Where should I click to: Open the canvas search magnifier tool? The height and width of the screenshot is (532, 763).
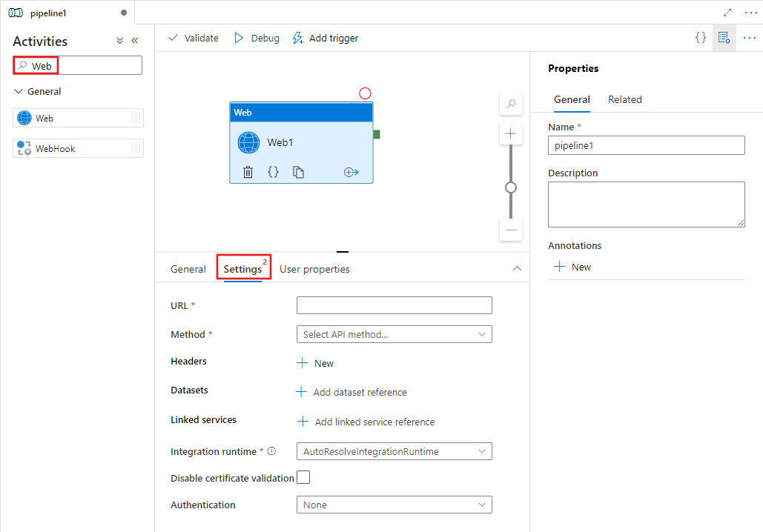(x=510, y=104)
